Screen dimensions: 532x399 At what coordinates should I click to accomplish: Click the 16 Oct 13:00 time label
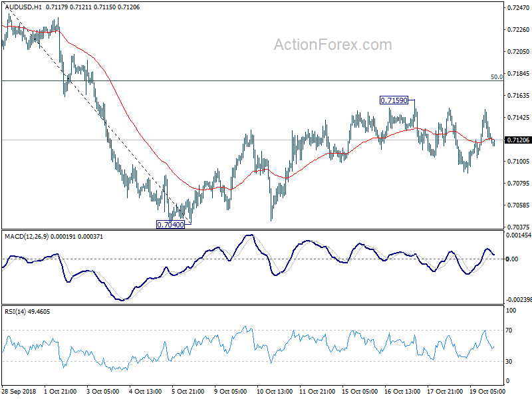(x=403, y=391)
